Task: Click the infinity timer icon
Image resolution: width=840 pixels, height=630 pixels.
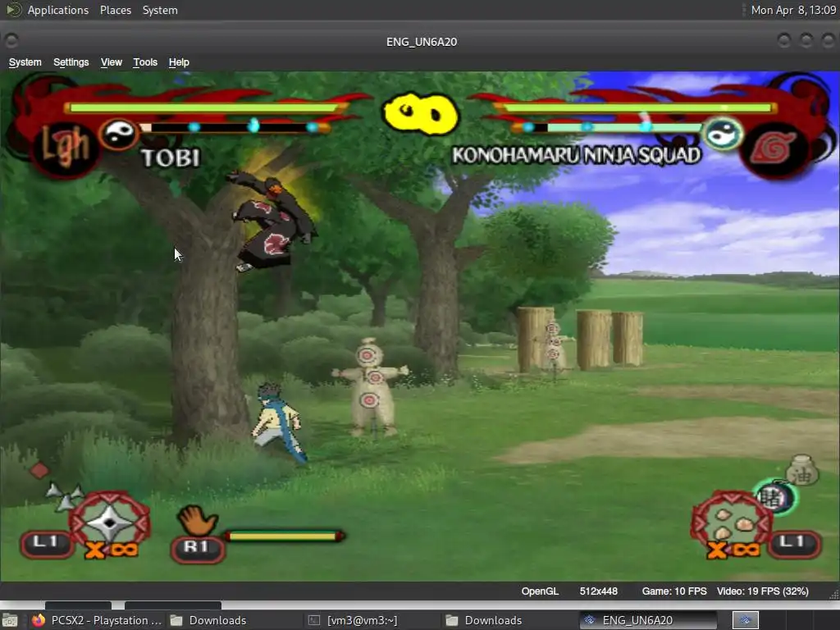Action: click(421, 113)
